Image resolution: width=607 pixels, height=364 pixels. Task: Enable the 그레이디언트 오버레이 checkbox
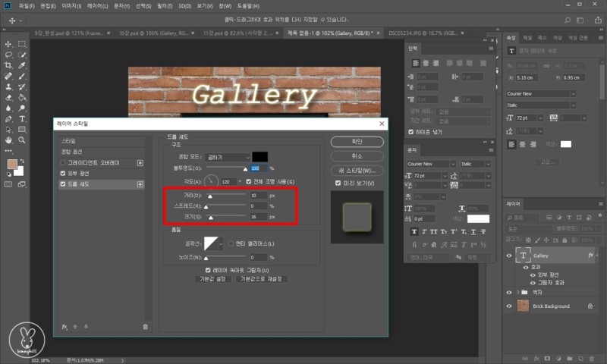point(63,162)
